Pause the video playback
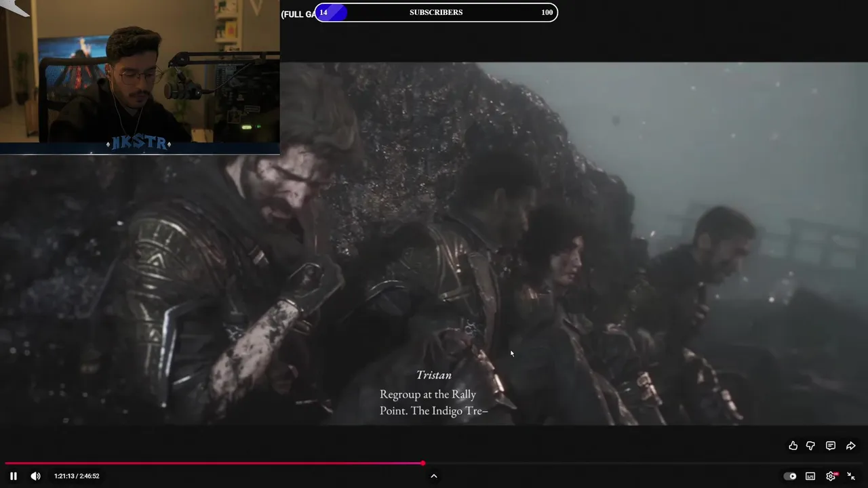This screenshot has height=488, width=868. (x=13, y=476)
